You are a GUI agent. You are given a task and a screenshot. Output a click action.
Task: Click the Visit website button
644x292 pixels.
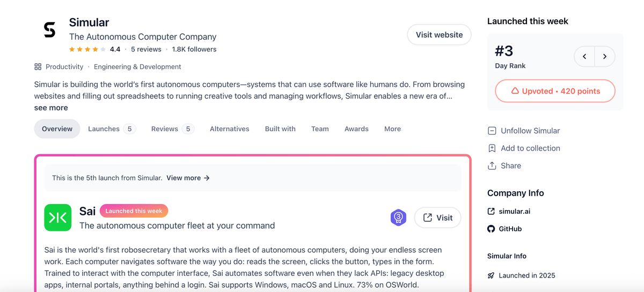tap(439, 35)
